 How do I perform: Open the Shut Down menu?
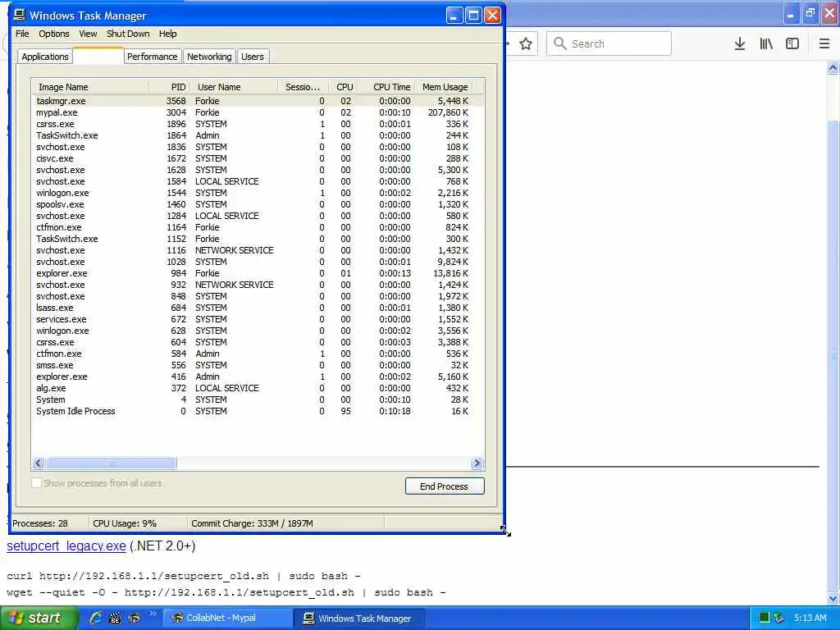tap(128, 34)
